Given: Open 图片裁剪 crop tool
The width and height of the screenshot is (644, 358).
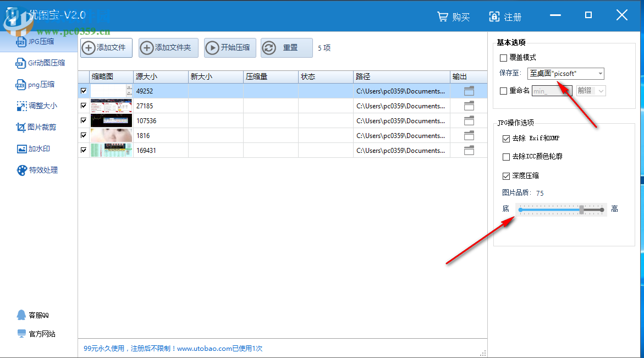Looking at the screenshot, I should point(36,127).
